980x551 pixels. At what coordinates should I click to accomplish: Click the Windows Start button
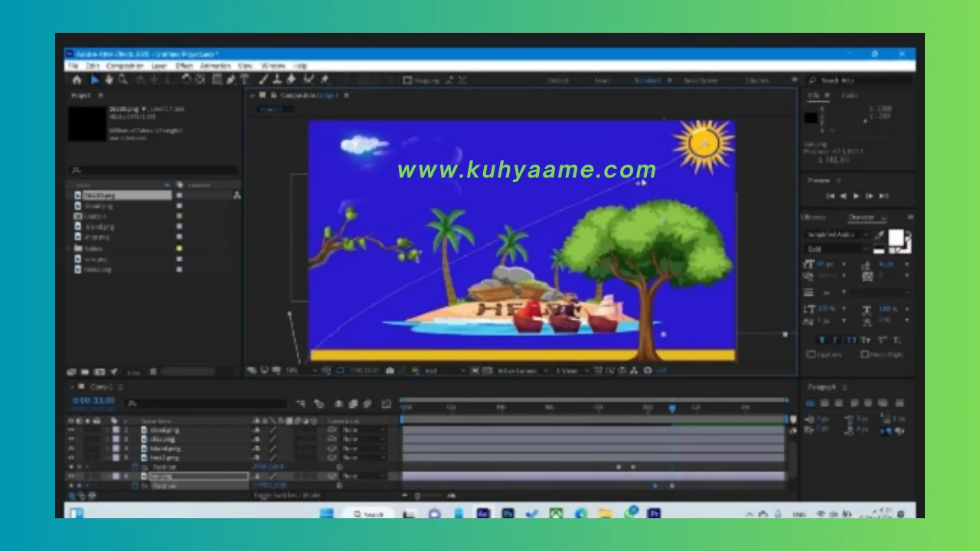click(328, 514)
